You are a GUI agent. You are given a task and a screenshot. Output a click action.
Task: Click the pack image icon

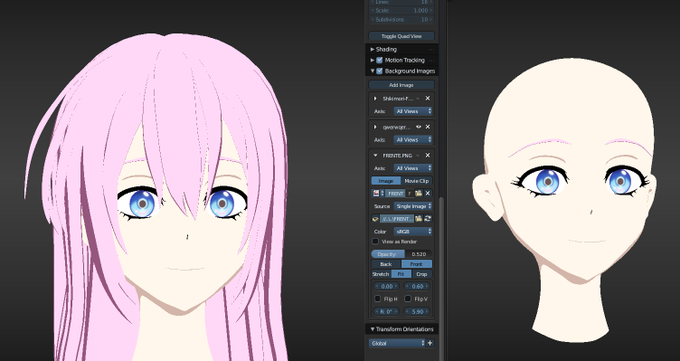pyautogui.click(x=376, y=219)
